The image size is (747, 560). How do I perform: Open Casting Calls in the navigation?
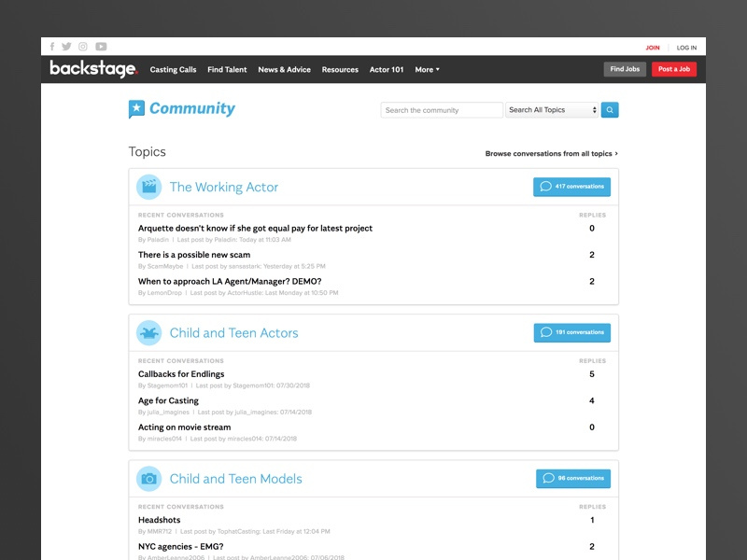pos(173,69)
